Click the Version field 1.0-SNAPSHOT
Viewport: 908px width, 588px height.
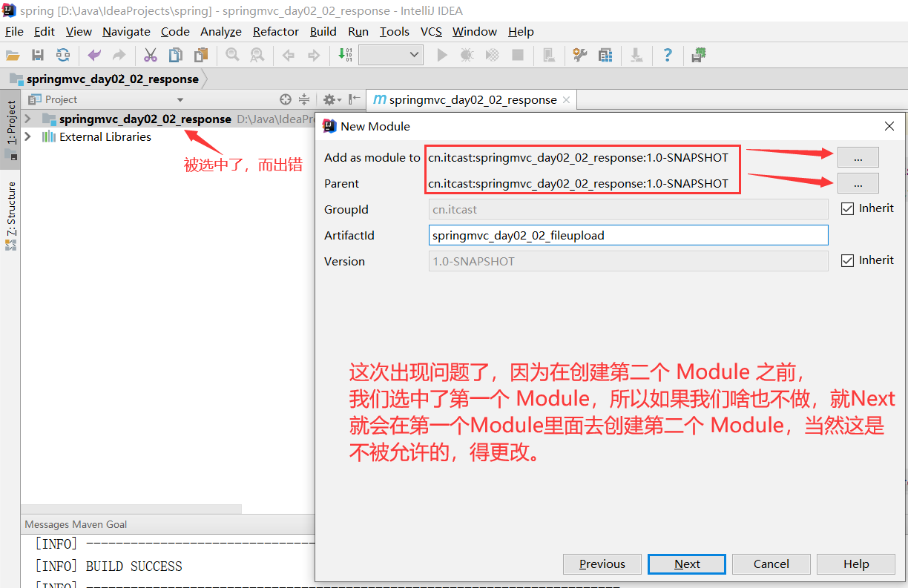coord(628,261)
